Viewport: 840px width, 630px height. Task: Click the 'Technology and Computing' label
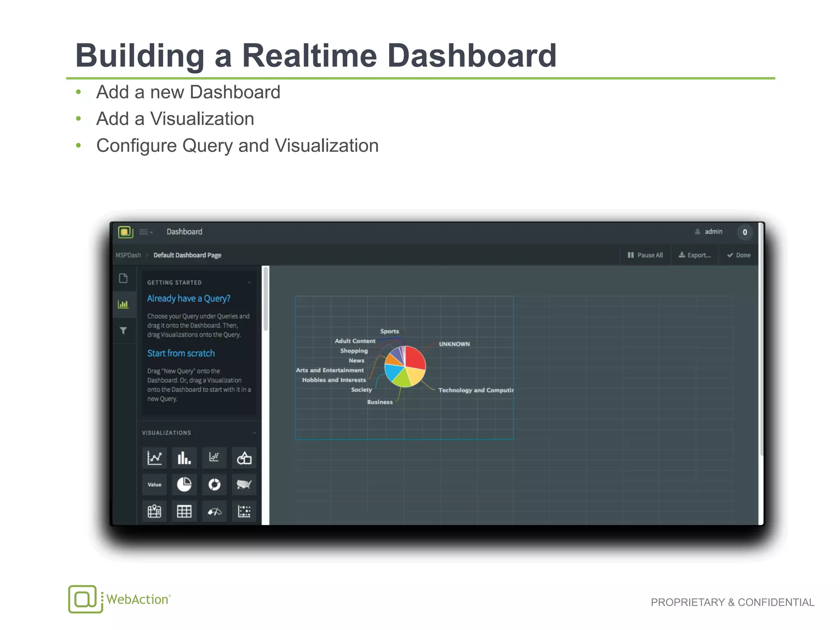tap(476, 390)
